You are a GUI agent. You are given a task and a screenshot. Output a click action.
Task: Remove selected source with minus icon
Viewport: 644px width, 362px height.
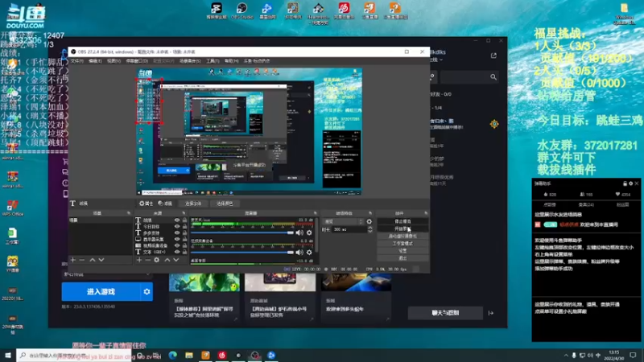[x=147, y=260]
